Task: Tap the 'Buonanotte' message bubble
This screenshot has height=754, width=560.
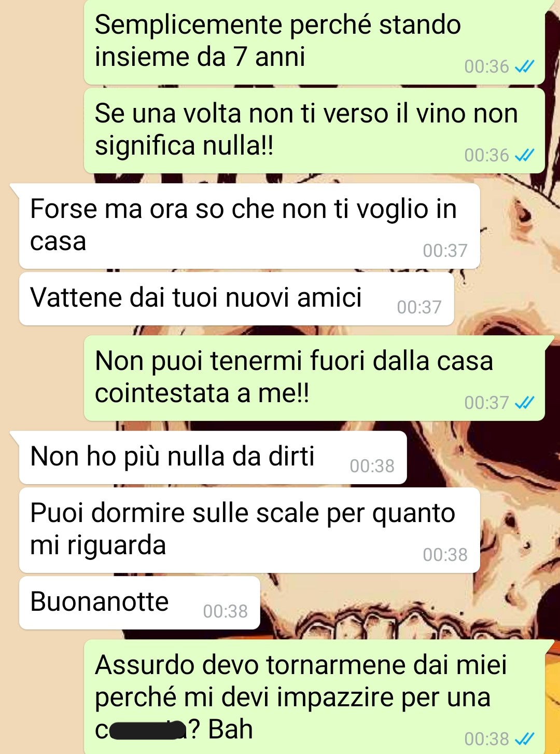Action: (x=139, y=603)
